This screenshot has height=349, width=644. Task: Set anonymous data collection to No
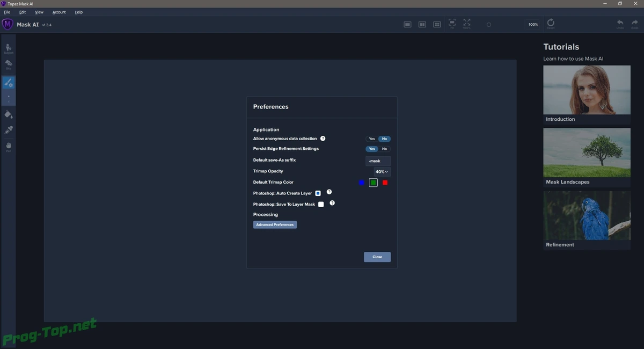[x=384, y=139]
